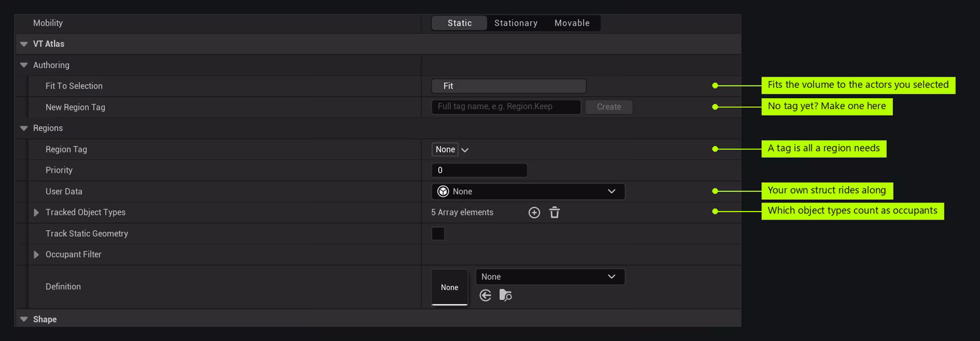Browse to Definition asset in Content Browser
Viewport: 980px width, 341px height.
coord(505,296)
